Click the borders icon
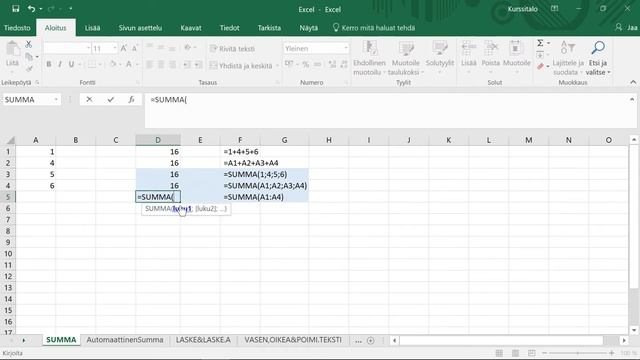Image resolution: width=640 pixels, height=360 pixels. pyautogui.click(x=92, y=64)
